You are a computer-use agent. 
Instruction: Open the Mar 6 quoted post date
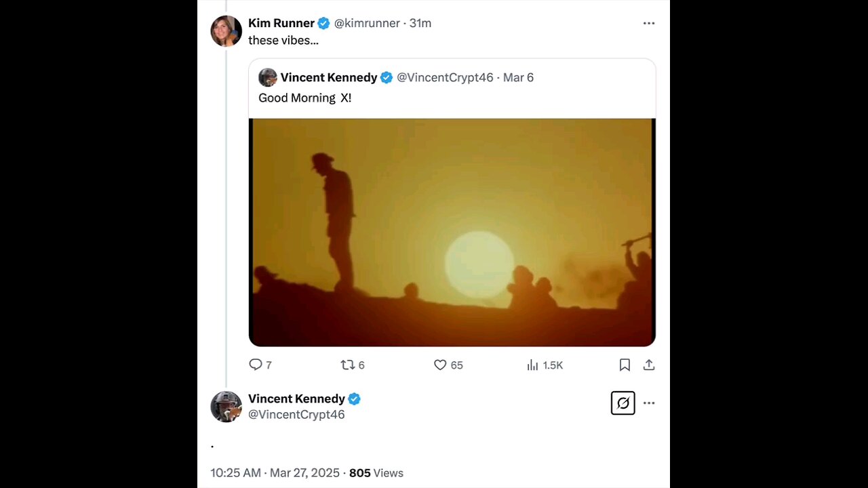click(x=518, y=77)
